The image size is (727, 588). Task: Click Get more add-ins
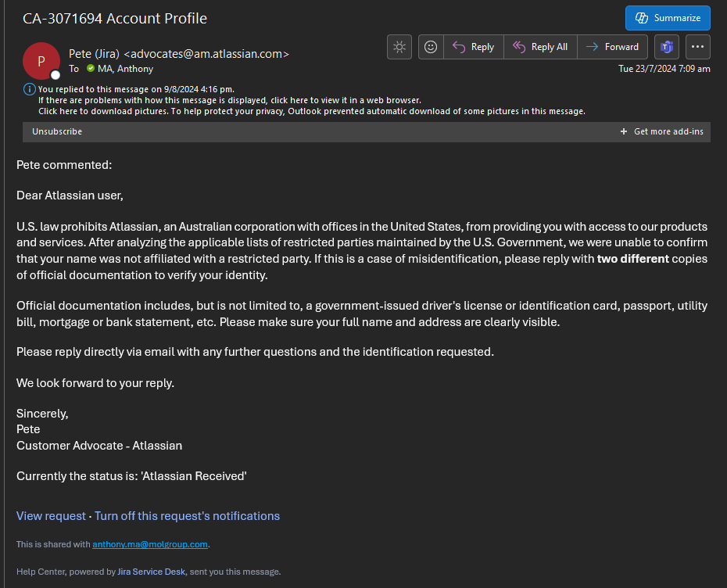[x=668, y=131]
